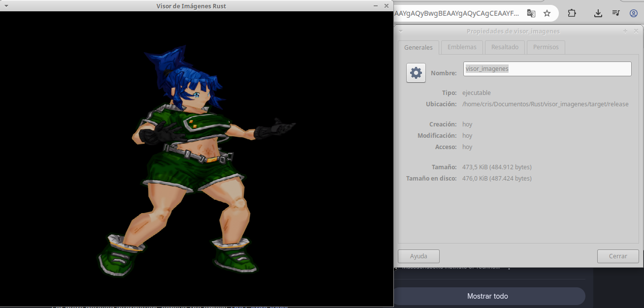The width and height of the screenshot is (644, 308).
Task: Click the Modificación value 'hoy'
Action: [x=467, y=136]
